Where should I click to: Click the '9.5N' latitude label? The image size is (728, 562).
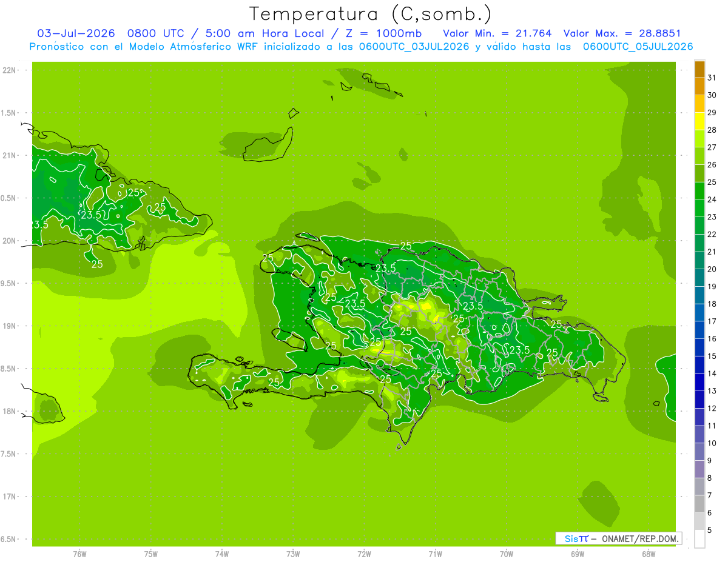point(9,284)
